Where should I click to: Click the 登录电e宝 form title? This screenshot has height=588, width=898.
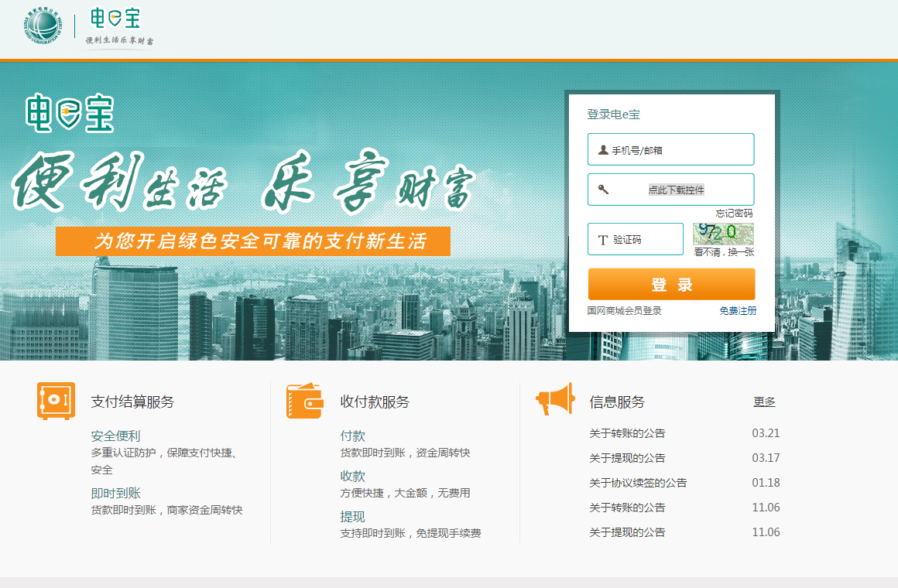[613, 115]
